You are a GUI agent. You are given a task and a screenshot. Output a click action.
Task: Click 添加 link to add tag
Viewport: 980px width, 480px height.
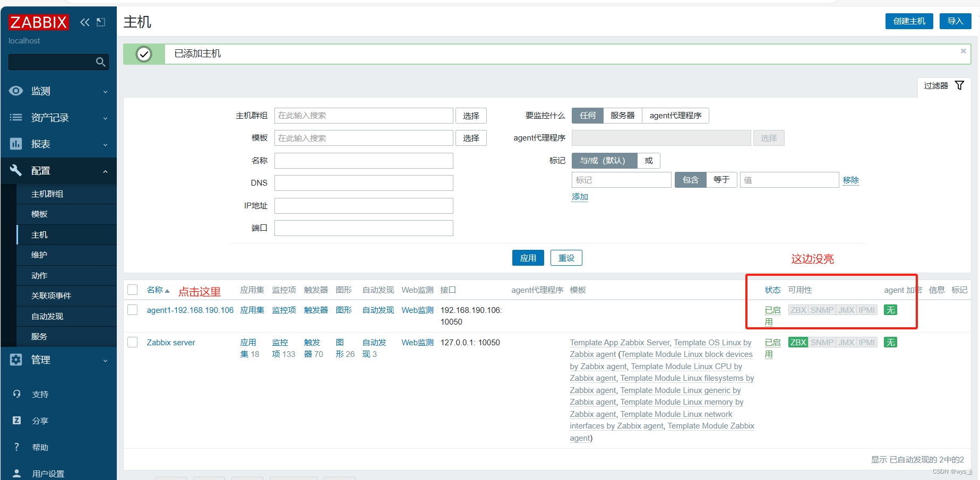(580, 197)
